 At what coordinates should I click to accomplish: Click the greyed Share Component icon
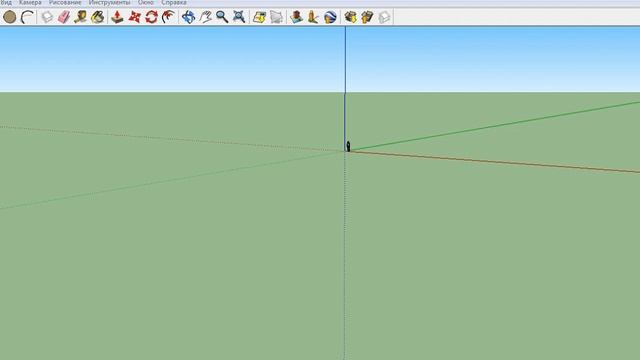click(384, 17)
